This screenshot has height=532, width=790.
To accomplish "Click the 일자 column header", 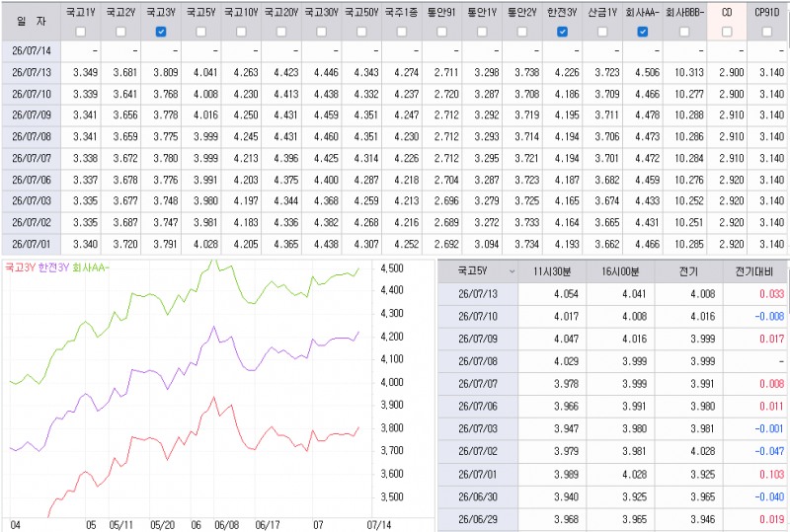I will pos(32,21).
